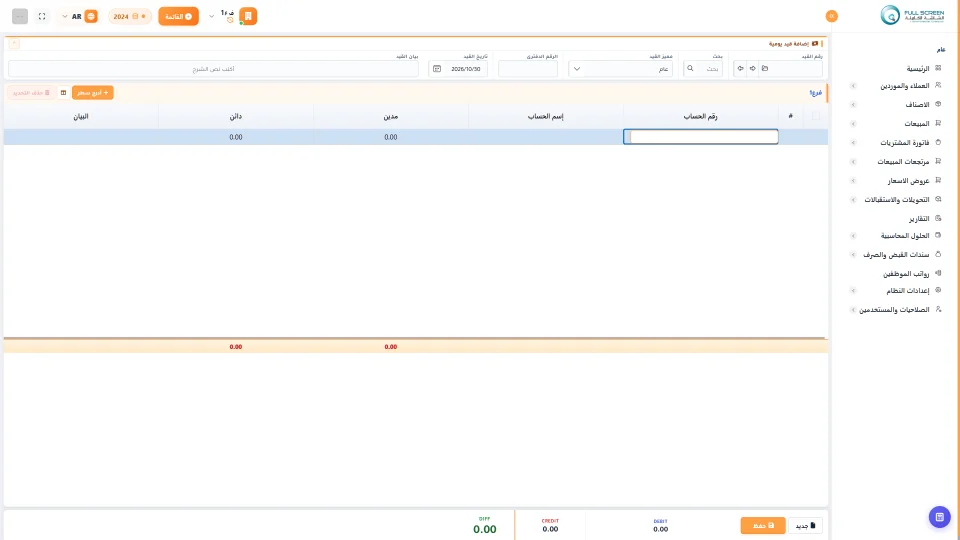
Task: Open the purple floating note button
Action: coord(939,517)
